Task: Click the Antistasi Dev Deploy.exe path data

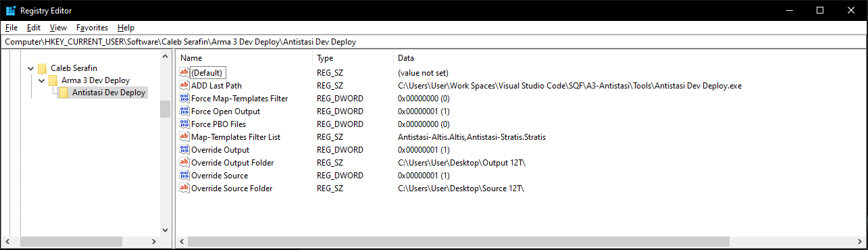Action: tap(569, 85)
